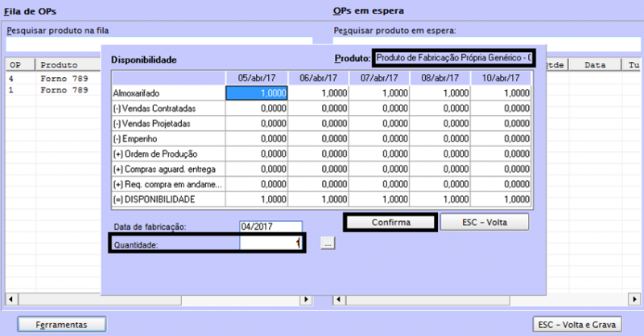Image resolution: width=644 pixels, height=336 pixels.
Task: Click the Confirma button
Action: pos(390,223)
